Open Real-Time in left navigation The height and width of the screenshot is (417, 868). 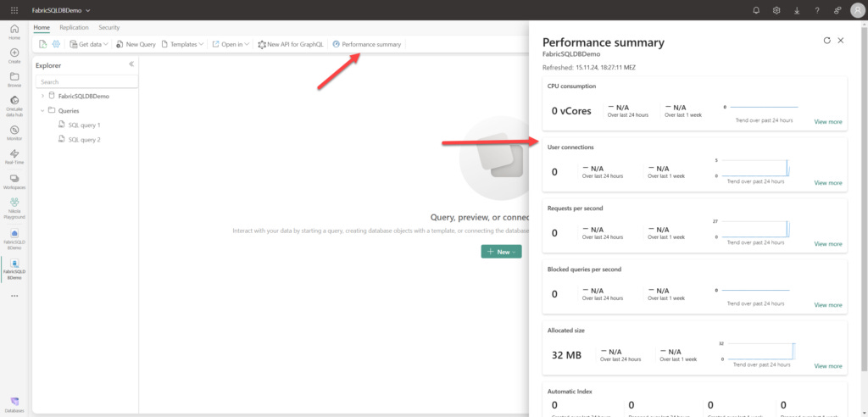[14, 158]
